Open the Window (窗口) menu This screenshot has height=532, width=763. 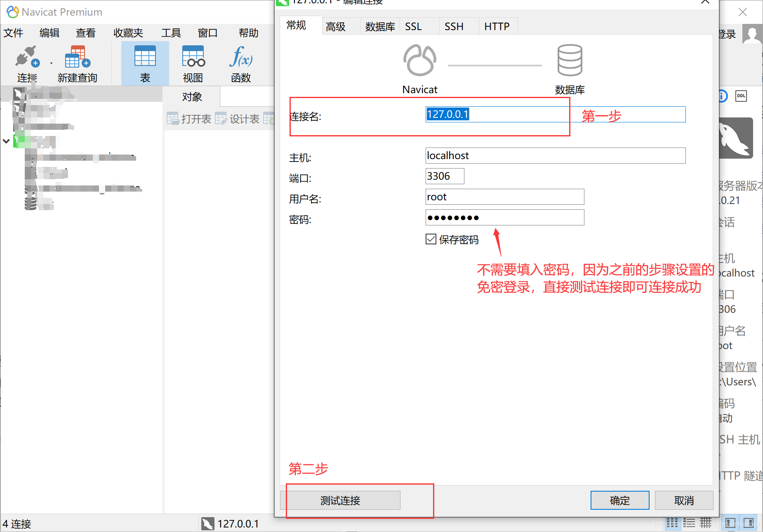point(207,33)
